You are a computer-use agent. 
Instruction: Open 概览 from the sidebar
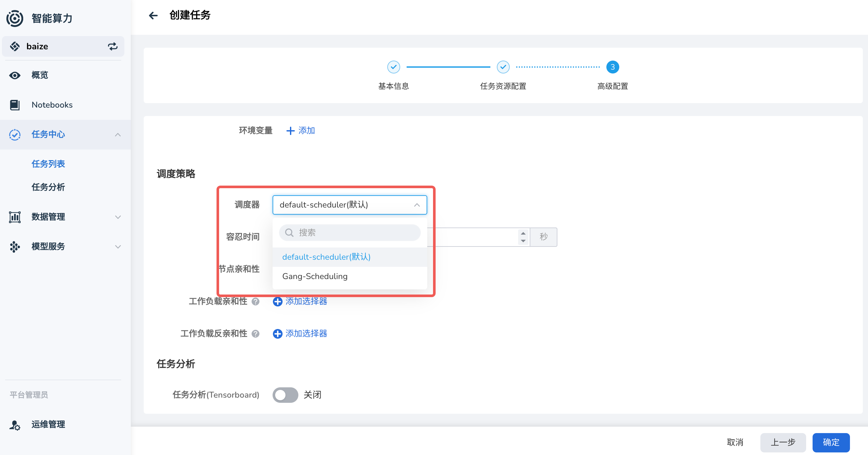pos(39,75)
